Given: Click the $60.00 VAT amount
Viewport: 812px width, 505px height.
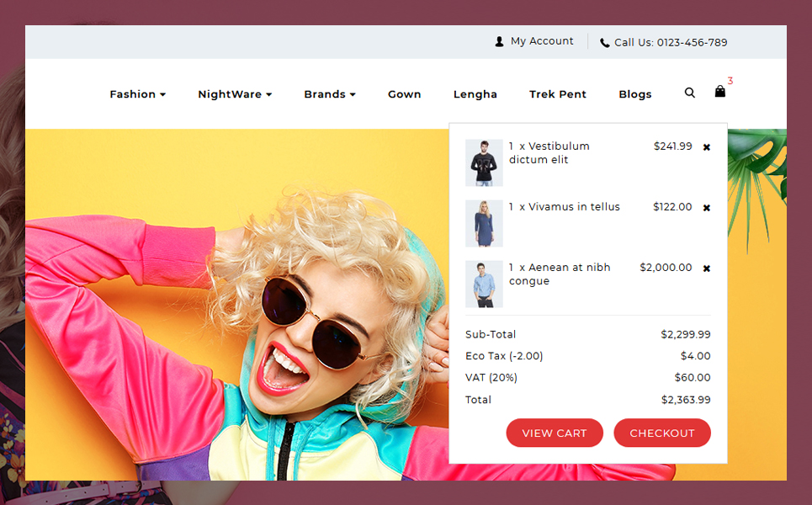Looking at the screenshot, I should point(693,378).
